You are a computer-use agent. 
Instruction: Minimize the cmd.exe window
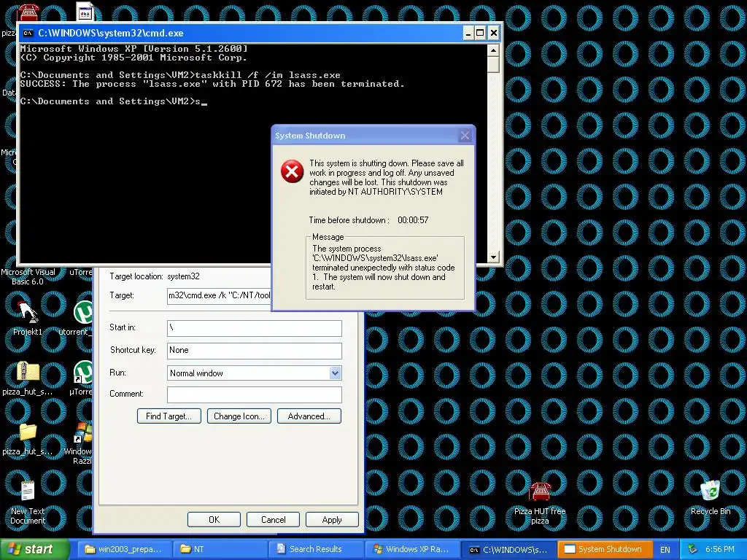[x=468, y=33]
